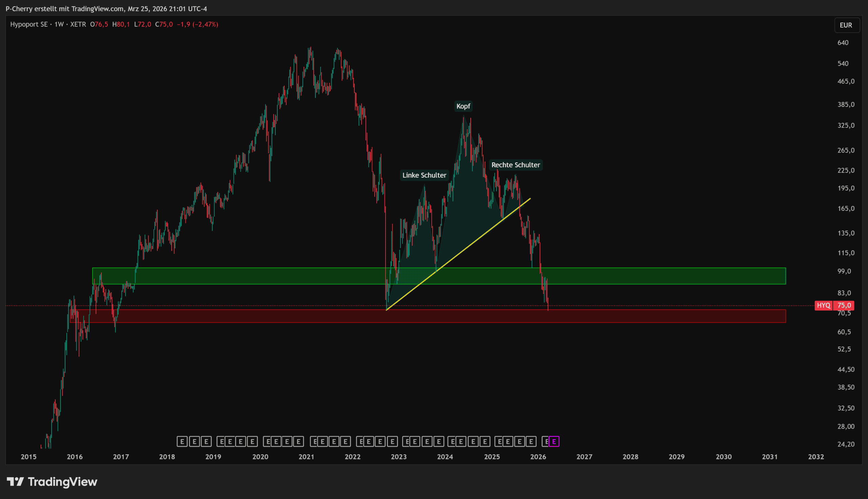This screenshot has width=868, height=499.
Task: Click the leftmost earnings E marker
Action: coord(182,441)
